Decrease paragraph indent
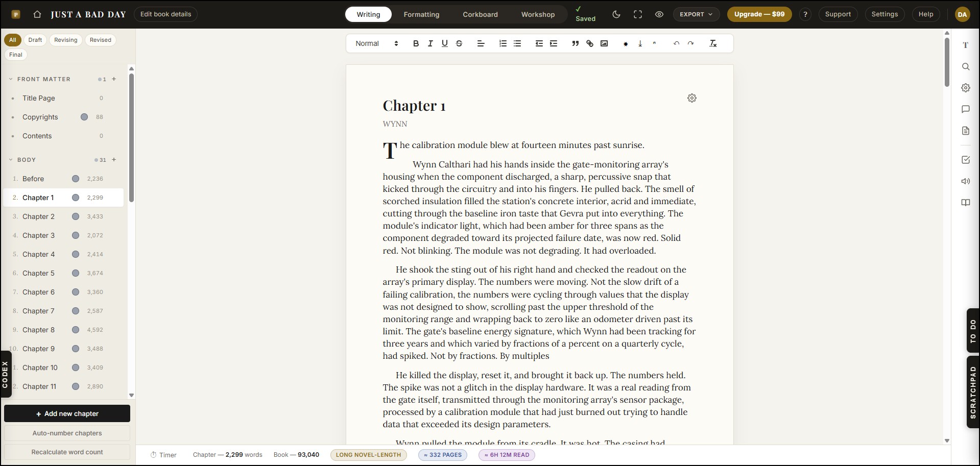Image resolution: width=980 pixels, height=466 pixels. (x=539, y=43)
